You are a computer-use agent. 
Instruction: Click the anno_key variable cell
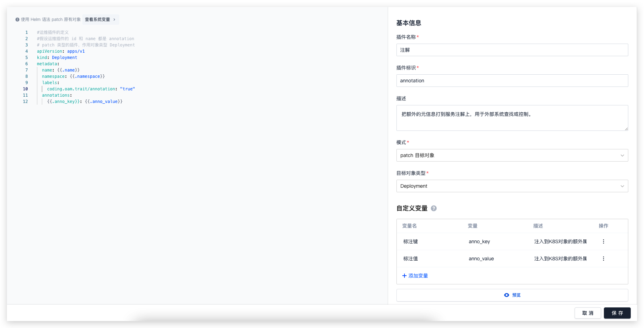pyautogui.click(x=479, y=241)
